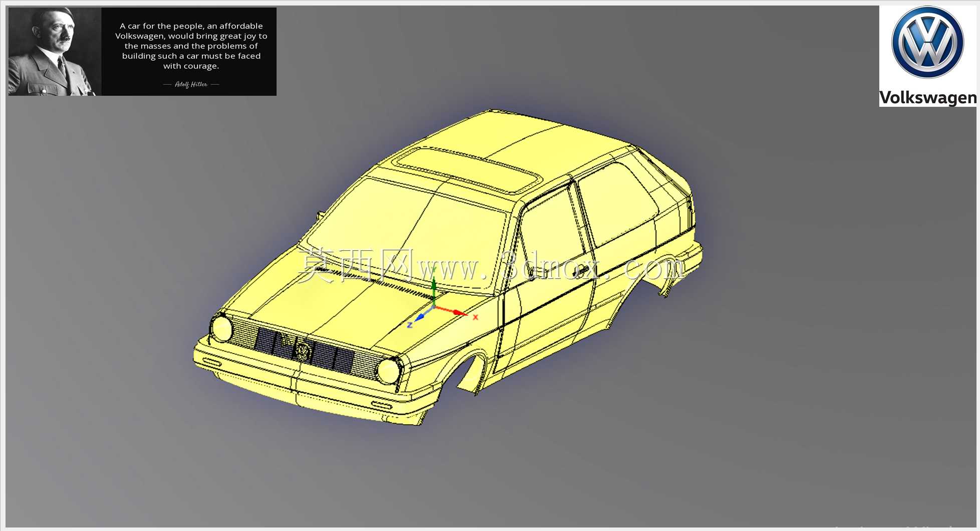This screenshot has height=531, width=980.
Task: Click the red "X" axis label
Action: pos(475,317)
